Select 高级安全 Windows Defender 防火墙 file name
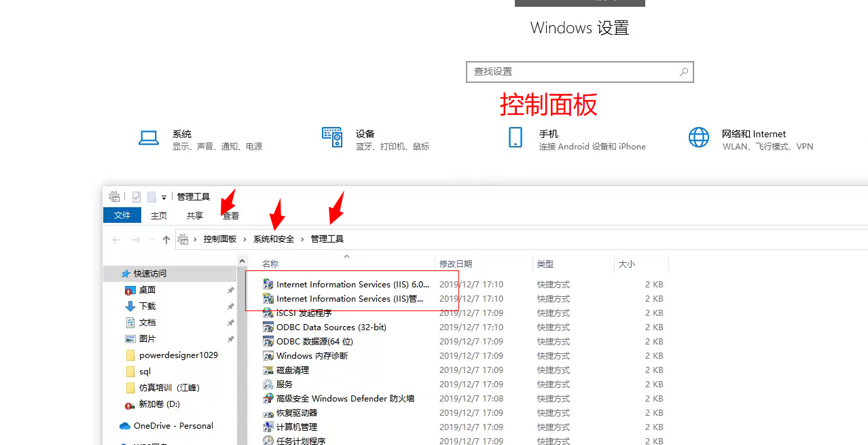The height and width of the screenshot is (445, 868). pos(345,398)
